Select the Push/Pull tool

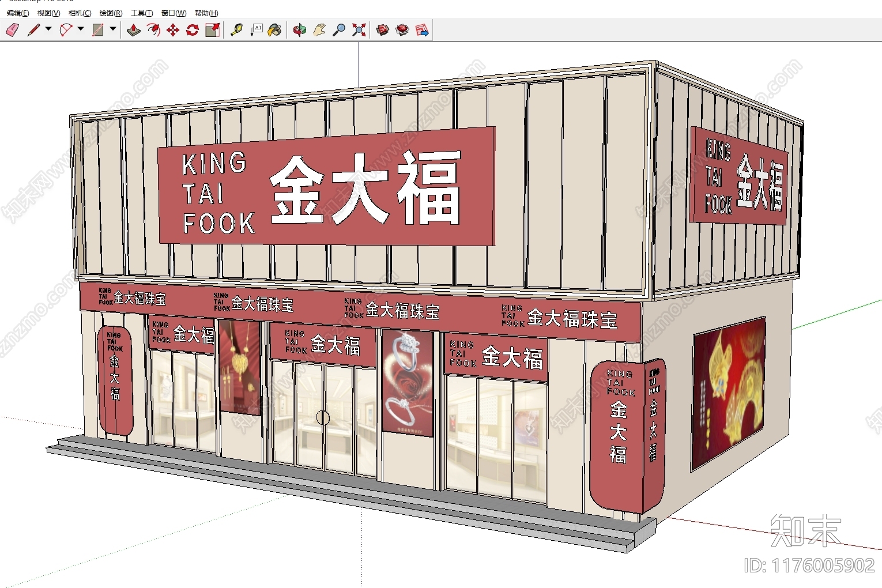pyautogui.click(x=134, y=30)
